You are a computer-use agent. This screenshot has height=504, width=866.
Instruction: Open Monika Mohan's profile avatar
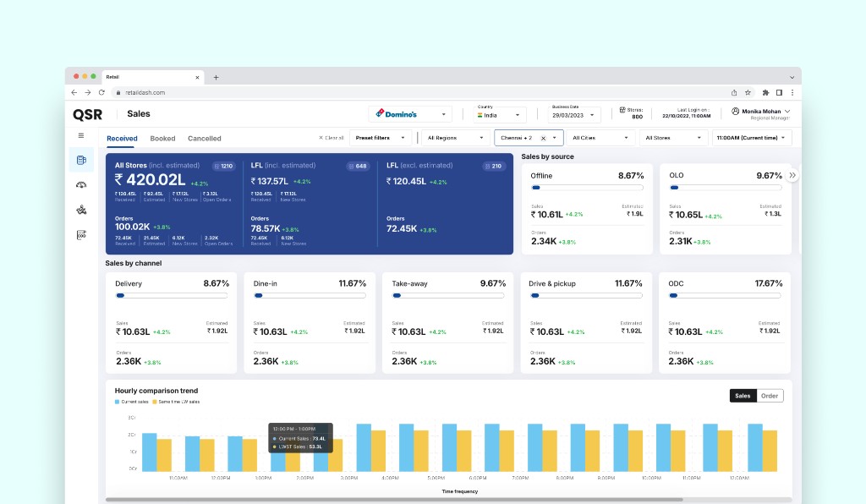[x=736, y=112]
